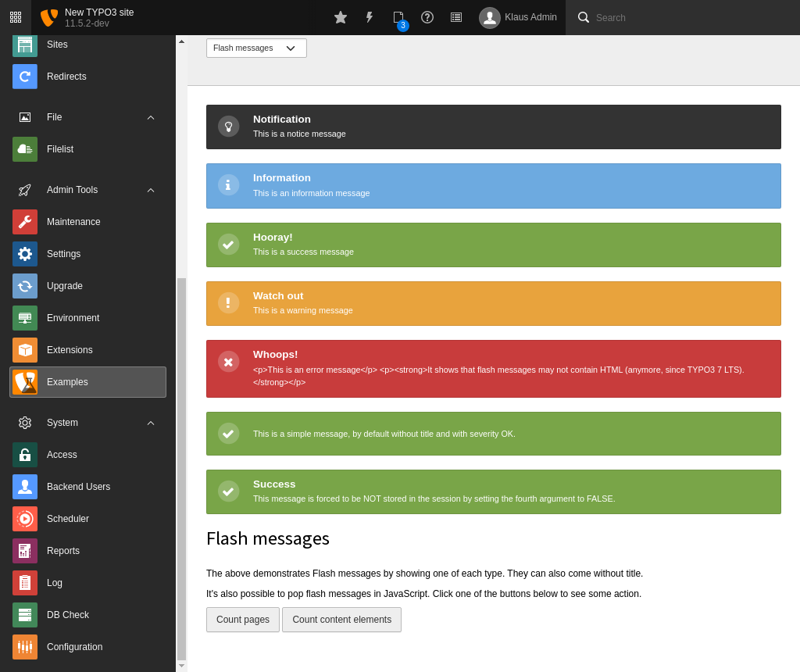The width and height of the screenshot is (800, 672).
Task: Collapse the System module group
Action: point(151,423)
